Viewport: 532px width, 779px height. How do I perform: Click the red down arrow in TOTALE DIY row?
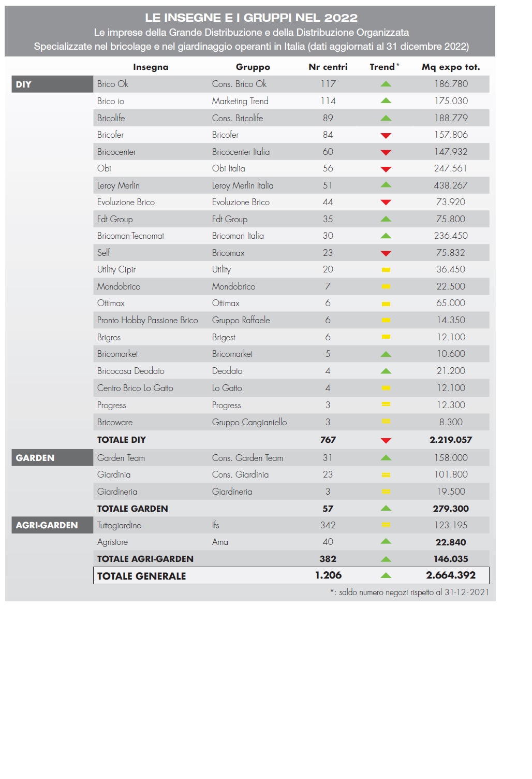pos(386,441)
